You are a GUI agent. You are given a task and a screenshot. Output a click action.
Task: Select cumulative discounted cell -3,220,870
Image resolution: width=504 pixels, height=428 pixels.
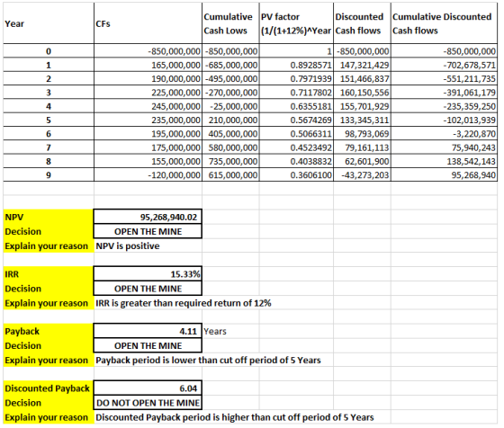click(x=445, y=134)
